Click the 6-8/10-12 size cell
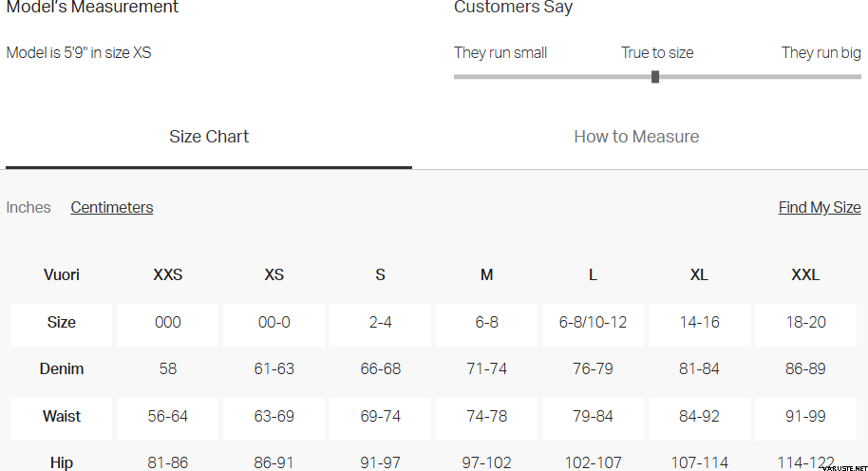 593,322
